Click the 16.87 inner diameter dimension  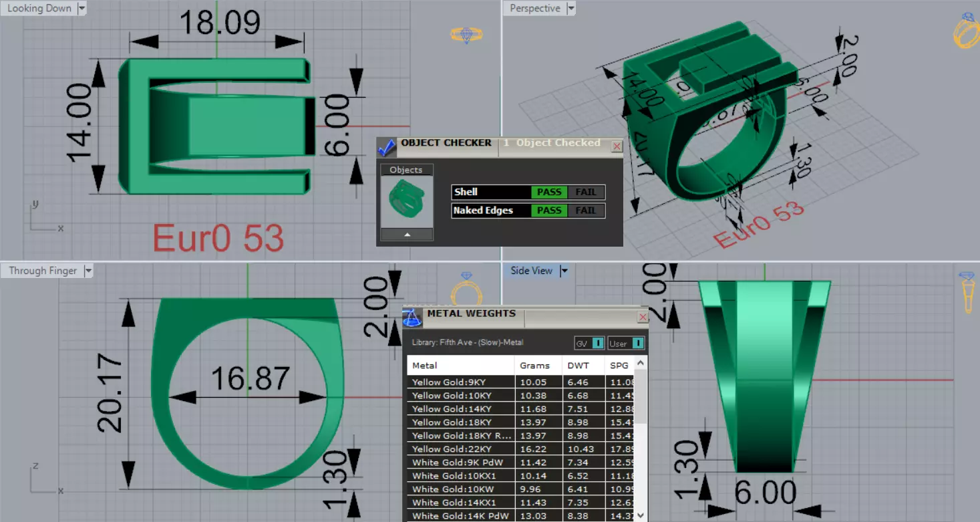[251, 379]
